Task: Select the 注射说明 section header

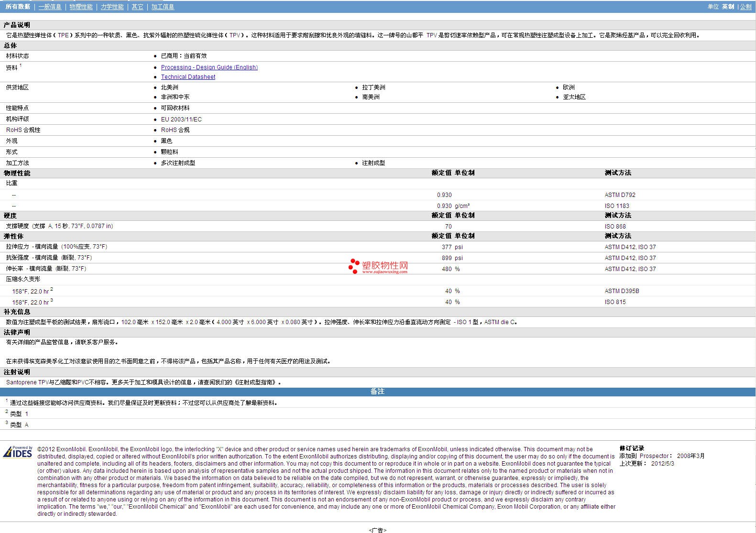Action: click(x=17, y=372)
